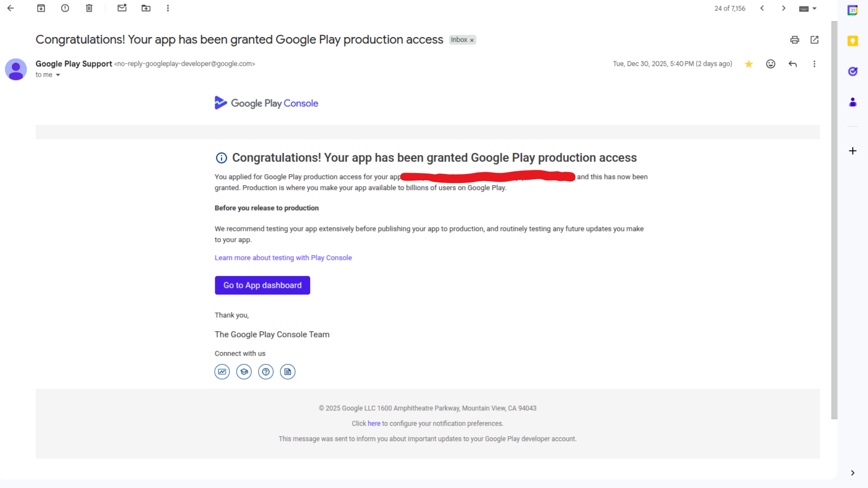
Task: Open the Move to folder icon
Action: 146,8
